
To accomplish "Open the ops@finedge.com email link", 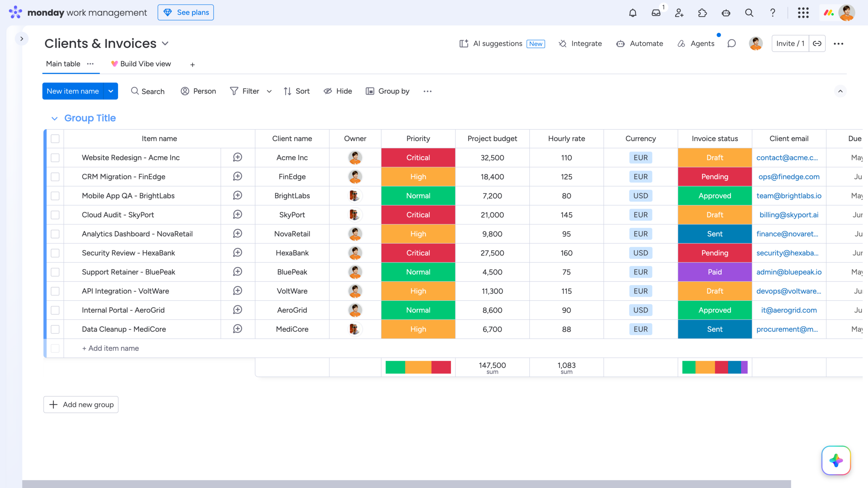I will tap(789, 177).
